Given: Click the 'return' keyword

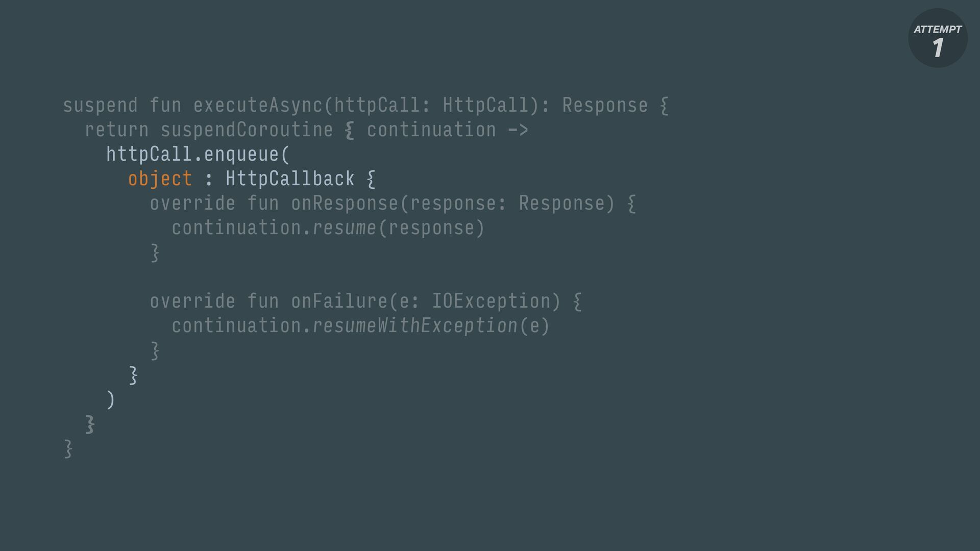Looking at the screenshot, I should click(x=116, y=130).
